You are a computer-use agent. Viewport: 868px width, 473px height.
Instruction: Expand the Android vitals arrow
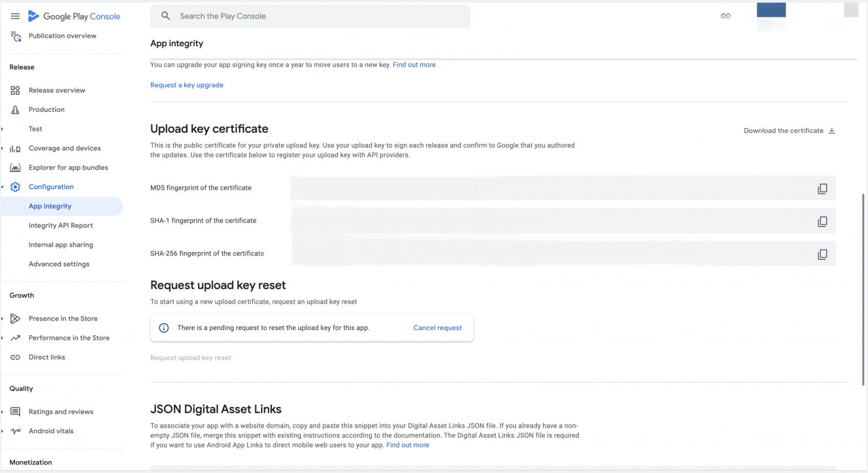coord(3,431)
